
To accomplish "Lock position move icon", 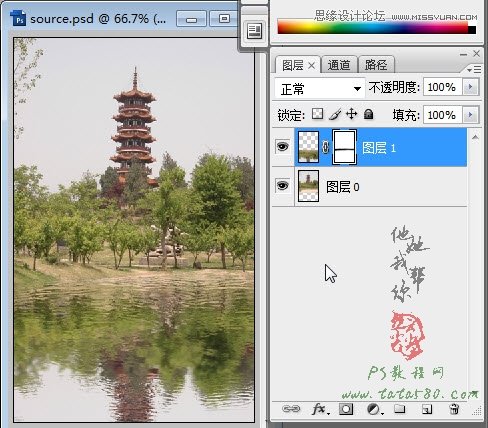I will pos(352,114).
